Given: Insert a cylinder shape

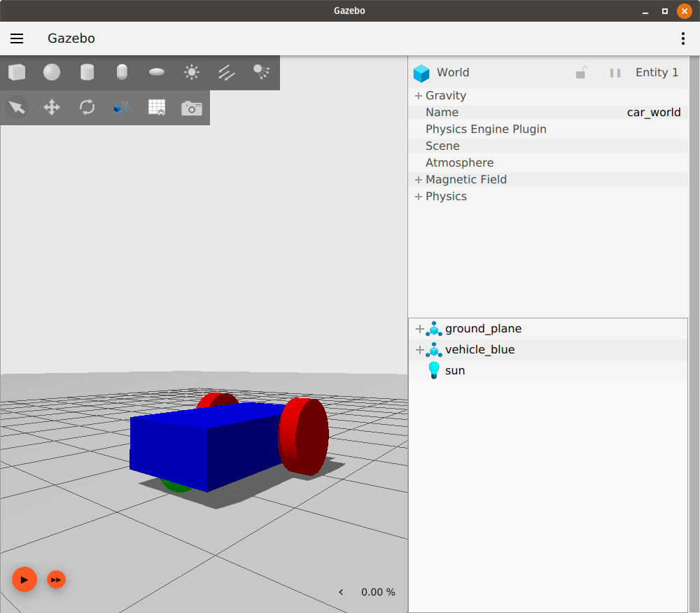Looking at the screenshot, I should 87,72.
